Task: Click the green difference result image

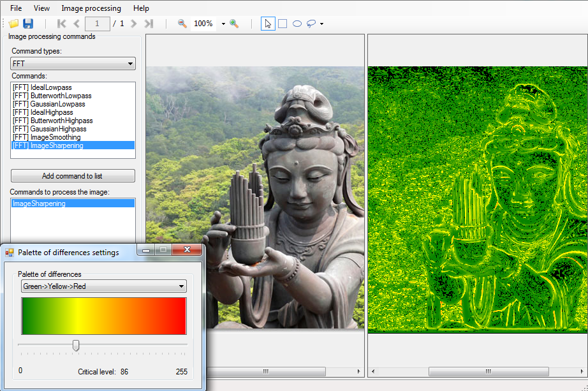Action: pos(478,199)
